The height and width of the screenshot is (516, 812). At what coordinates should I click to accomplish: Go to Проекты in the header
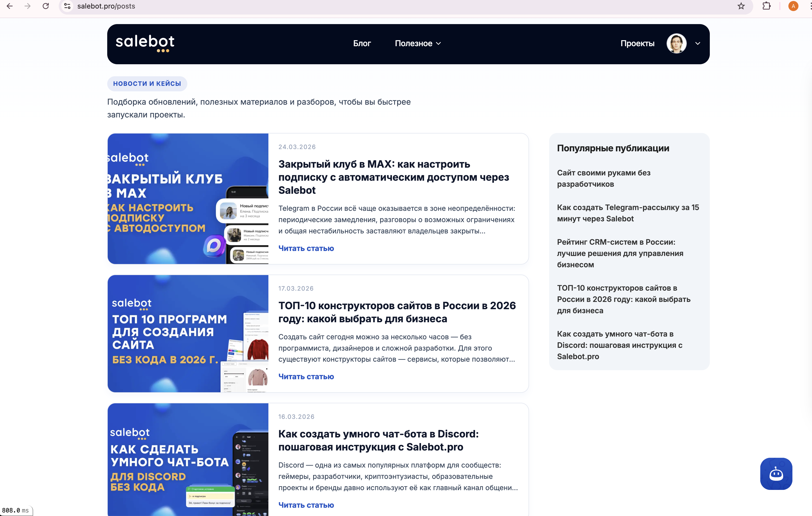(x=637, y=43)
